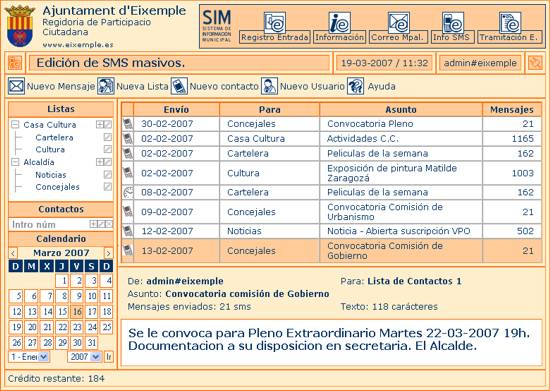This screenshot has height=391, width=550.
Task: Click the admin#eixemple user box in header
Action: click(480, 63)
